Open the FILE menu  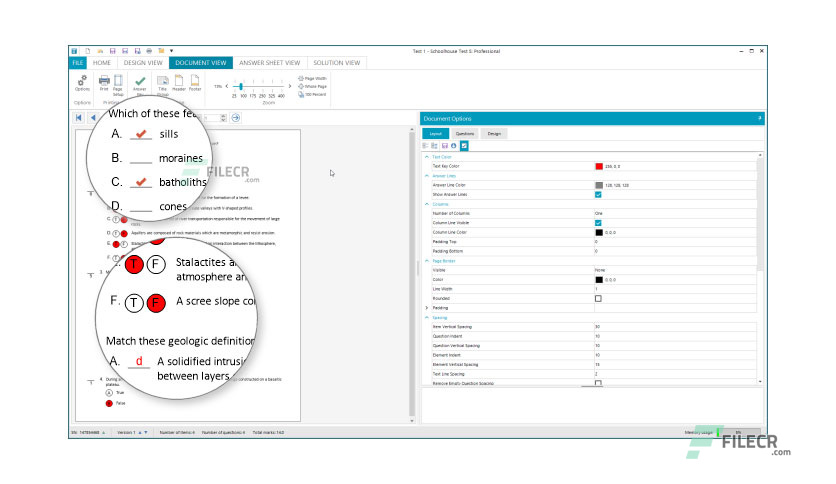(x=78, y=63)
